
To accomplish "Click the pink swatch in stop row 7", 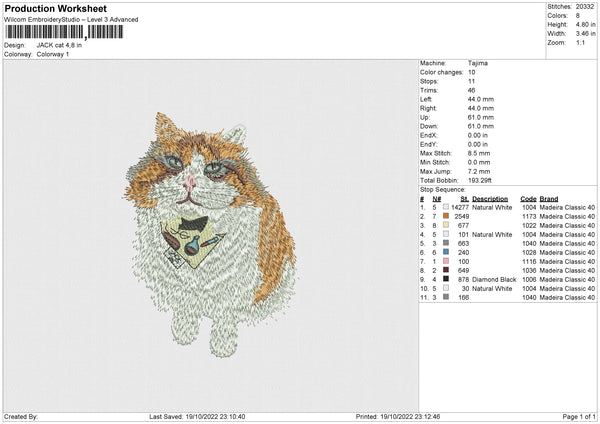I will [446, 261].
